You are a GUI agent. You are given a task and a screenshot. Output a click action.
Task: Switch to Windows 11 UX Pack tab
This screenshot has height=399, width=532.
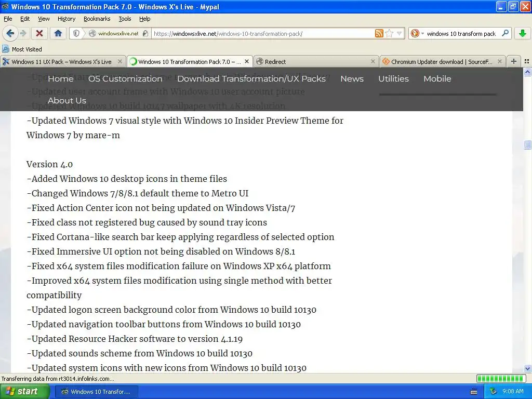pyautogui.click(x=61, y=61)
